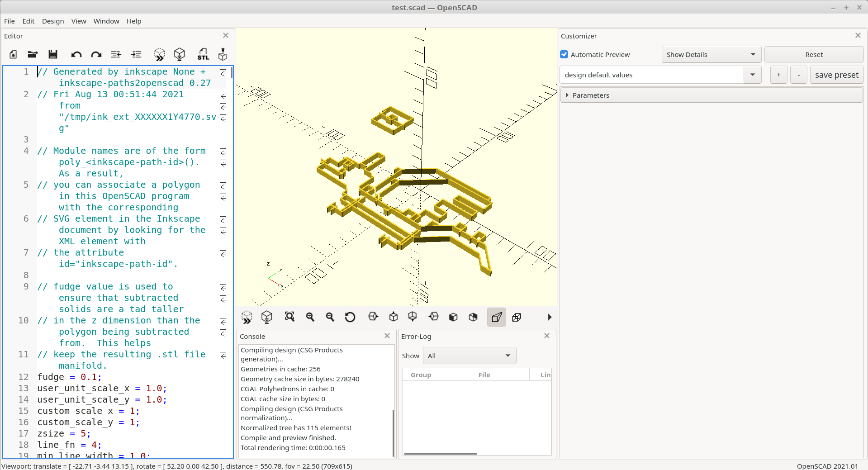Viewport: 868px width, 470px height.
Task: Click the Indent icon in the Editor toolbar
Action: [x=136, y=54]
